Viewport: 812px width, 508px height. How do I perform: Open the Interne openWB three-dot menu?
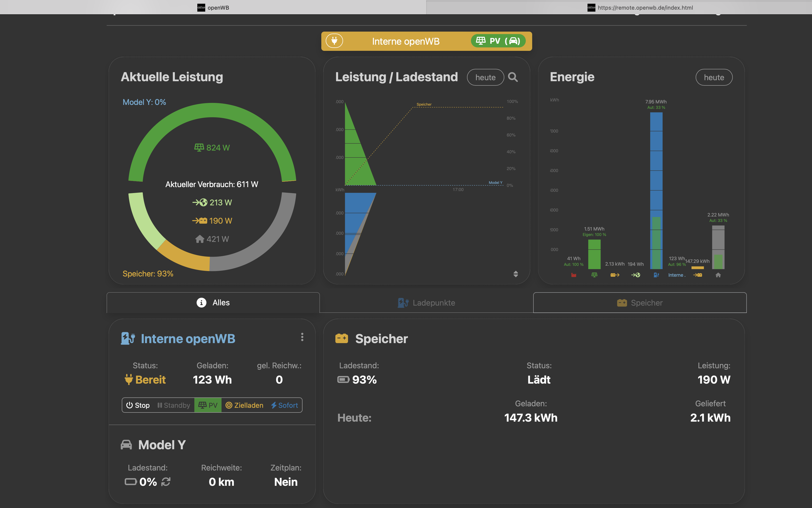302,337
